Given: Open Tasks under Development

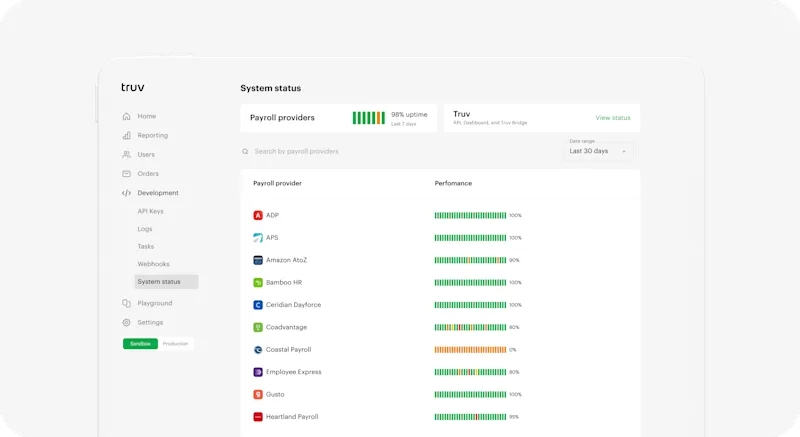Looking at the screenshot, I should tap(145, 246).
